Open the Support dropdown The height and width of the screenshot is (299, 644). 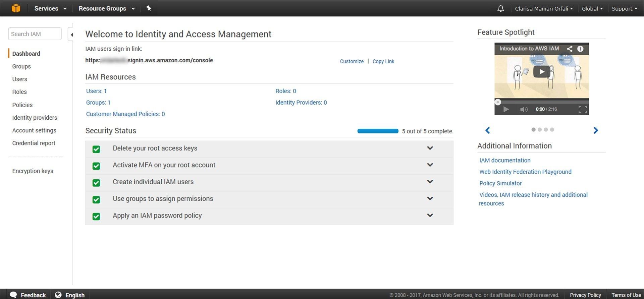[x=624, y=9]
